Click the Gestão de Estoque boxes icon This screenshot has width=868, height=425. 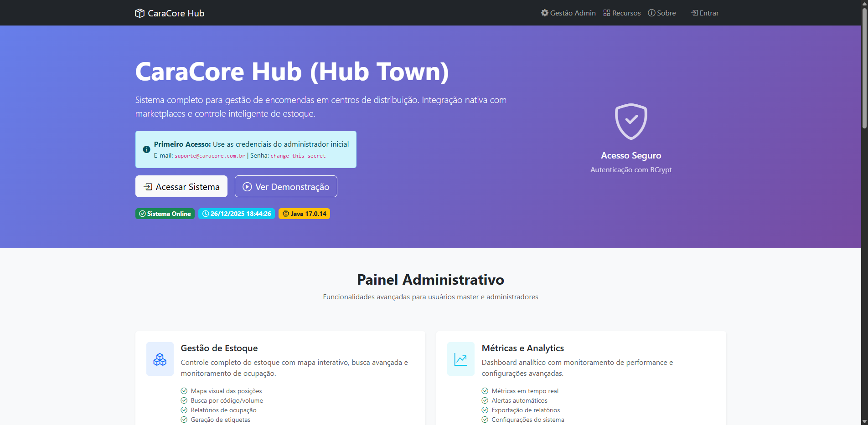coord(160,359)
